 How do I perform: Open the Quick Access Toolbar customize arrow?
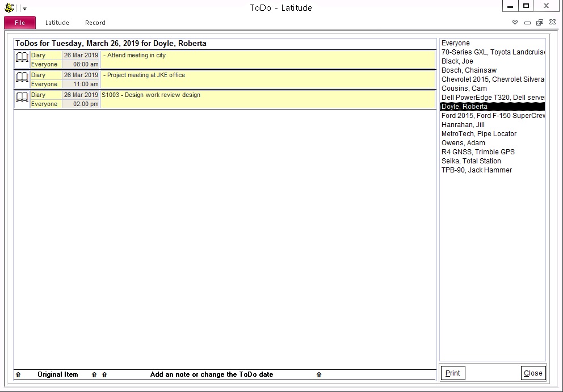point(24,9)
